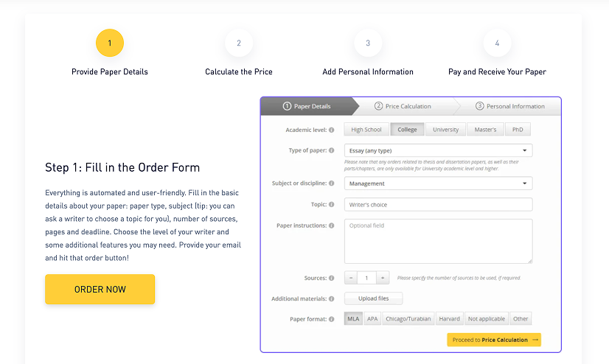Click the ORDER NOW button

pos(100,290)
